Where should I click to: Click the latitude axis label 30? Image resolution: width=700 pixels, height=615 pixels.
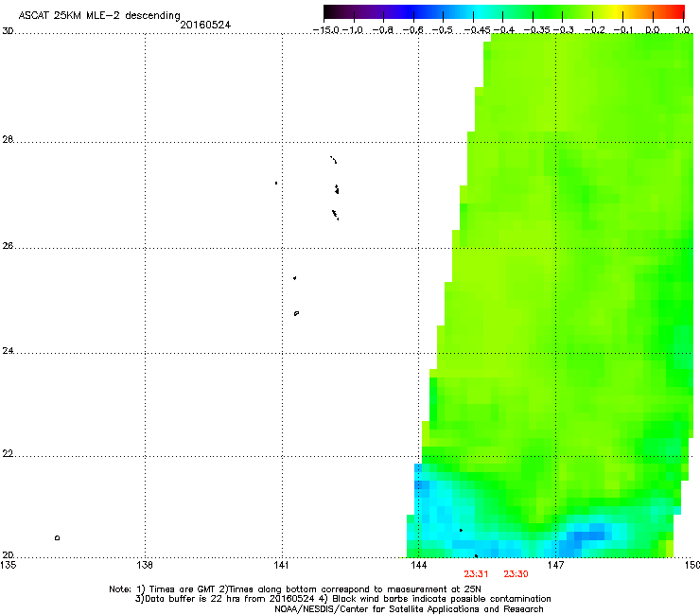pyautogui.click(x=8, y=31)
